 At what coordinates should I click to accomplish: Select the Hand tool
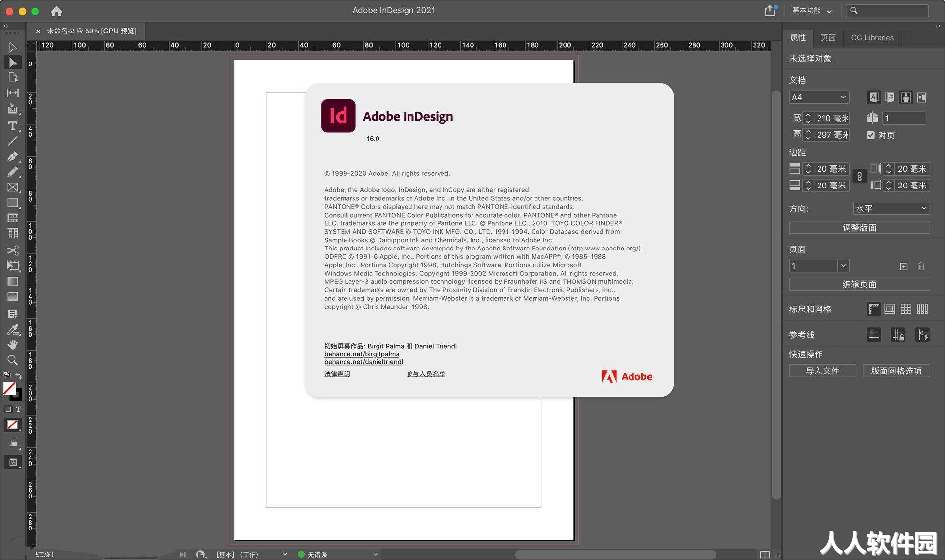[x=13, y=344]
